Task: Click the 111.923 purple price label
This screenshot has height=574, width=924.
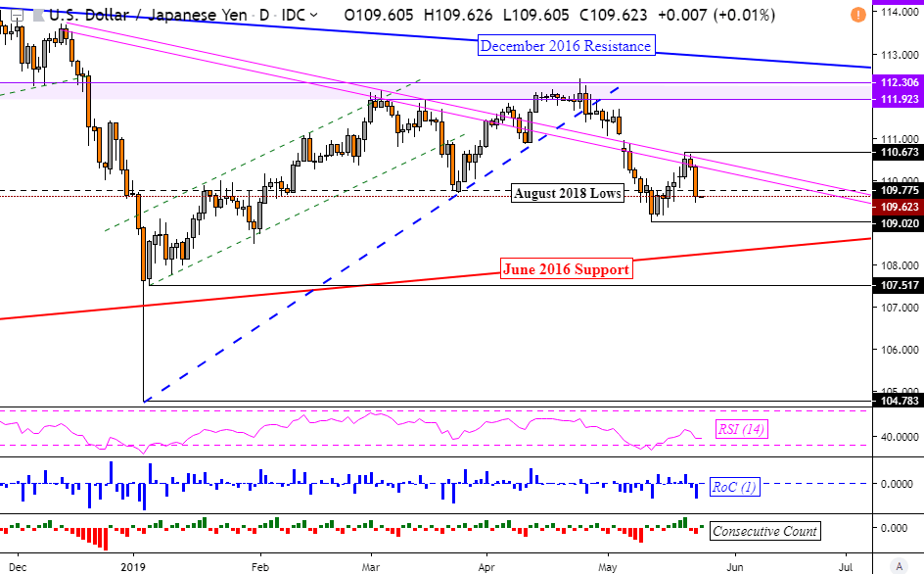Action: (x=900, y=99)
